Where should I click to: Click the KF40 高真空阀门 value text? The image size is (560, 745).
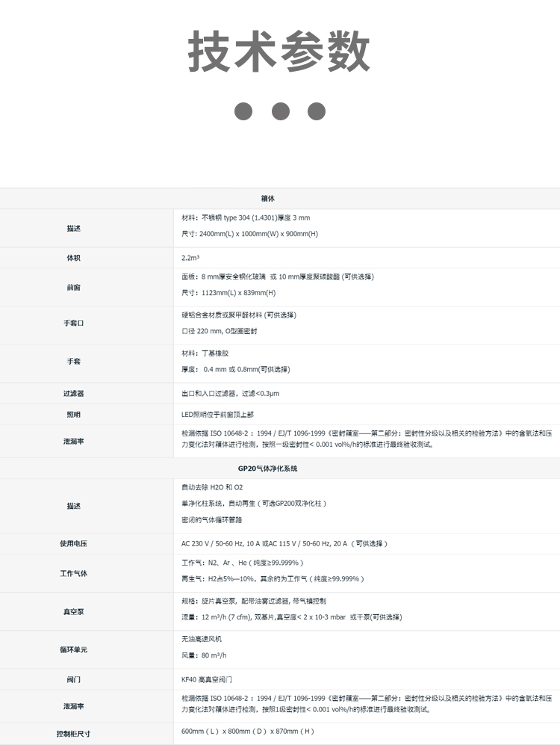[x=207, y=679]
